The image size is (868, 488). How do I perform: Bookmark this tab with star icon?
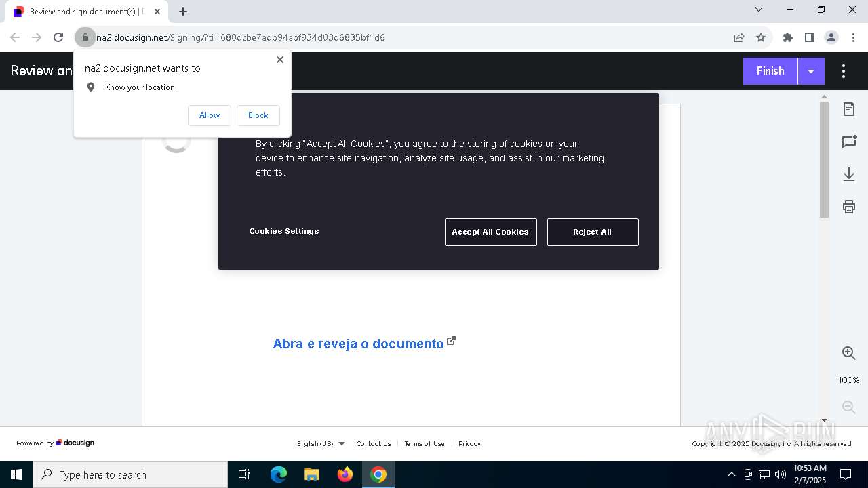(x=761, y=37)
